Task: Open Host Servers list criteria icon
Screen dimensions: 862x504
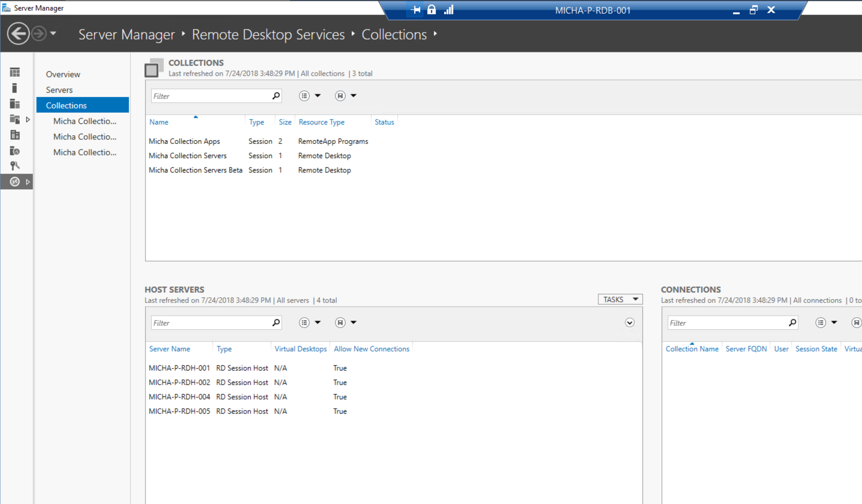Action: click(x=304, y=322)
